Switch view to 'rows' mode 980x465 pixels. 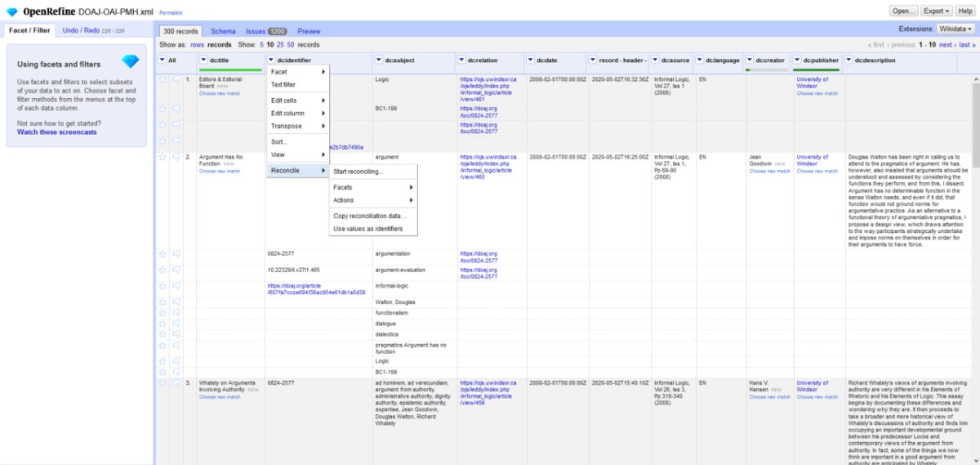coord(197,45)
